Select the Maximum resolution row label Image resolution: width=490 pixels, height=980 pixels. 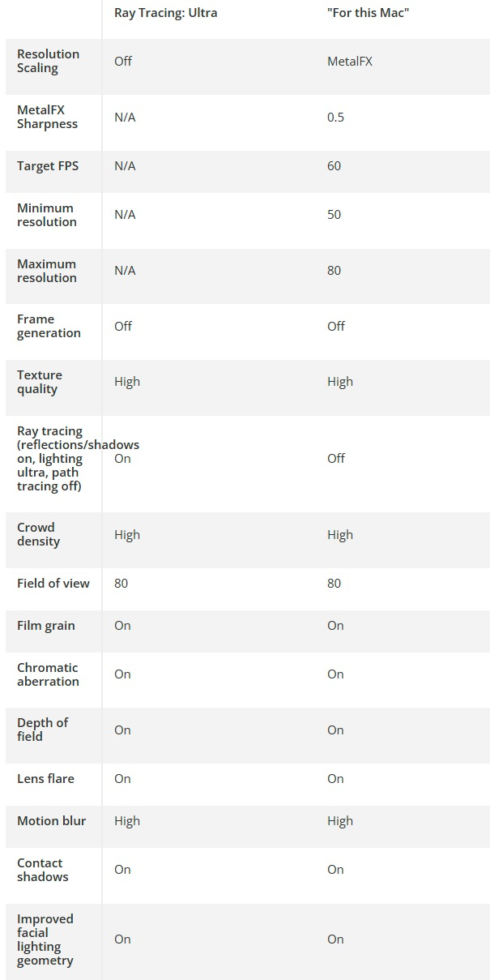pyautogui.click(x=46, y=271)
